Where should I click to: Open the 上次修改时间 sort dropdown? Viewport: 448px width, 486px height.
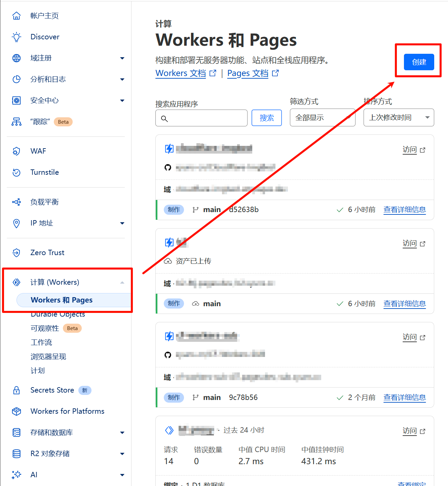399,118
